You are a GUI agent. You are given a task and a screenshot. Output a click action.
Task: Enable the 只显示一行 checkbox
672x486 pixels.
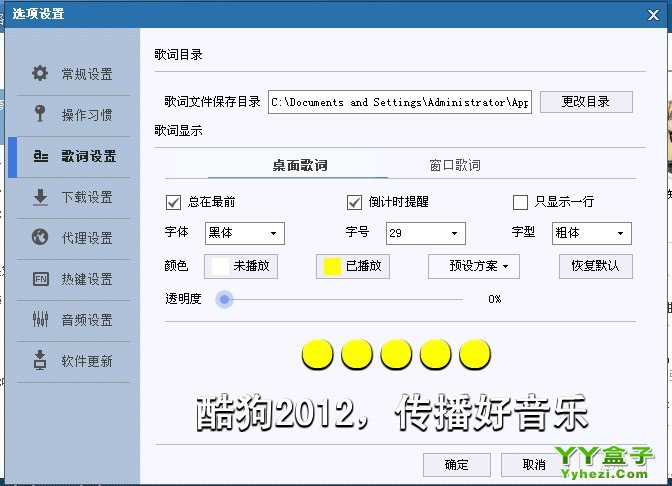click(520, 202)
